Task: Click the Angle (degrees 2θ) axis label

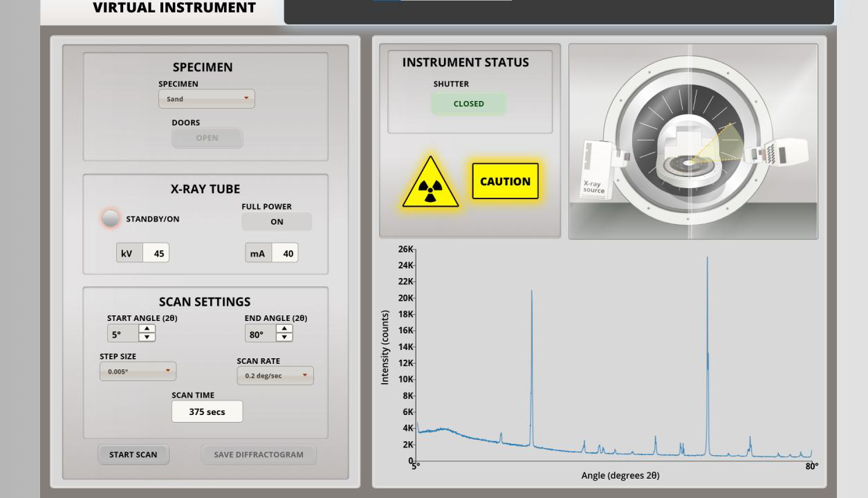Action: click(x=620, y=475)
